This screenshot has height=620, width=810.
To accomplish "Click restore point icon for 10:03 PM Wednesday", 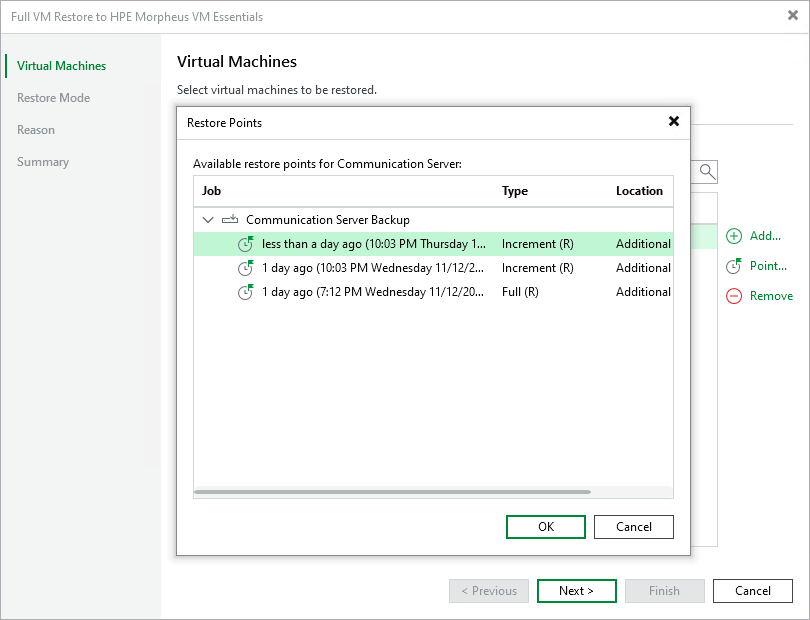I will point(246,268).
